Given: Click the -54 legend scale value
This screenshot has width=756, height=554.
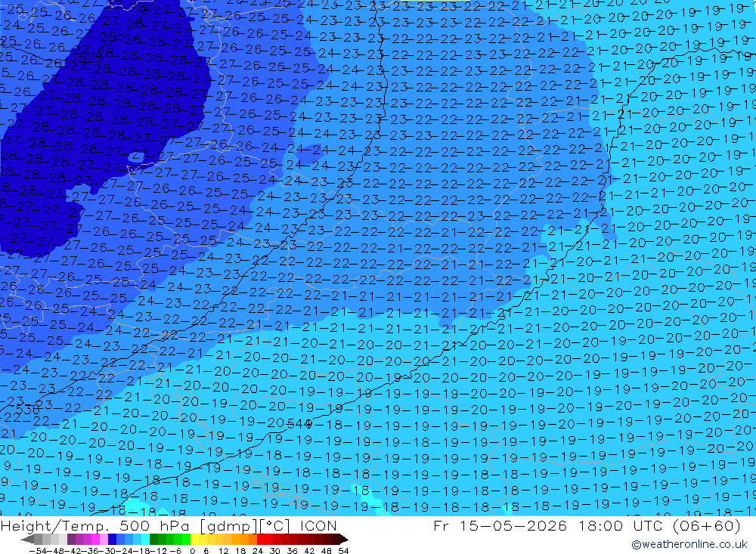Looking at the screenshot, I should [x=38, y=551].
